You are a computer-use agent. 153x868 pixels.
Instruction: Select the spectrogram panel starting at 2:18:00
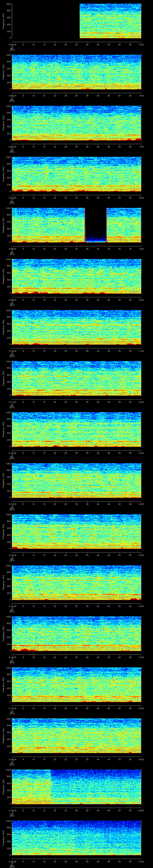click(x=77, y=736)
